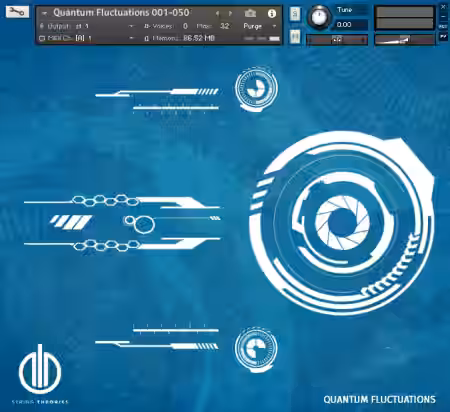Click the MIDI channel icon beside MIDI Ch
This screenshot has width=450, height=412.
click(42, 39)
